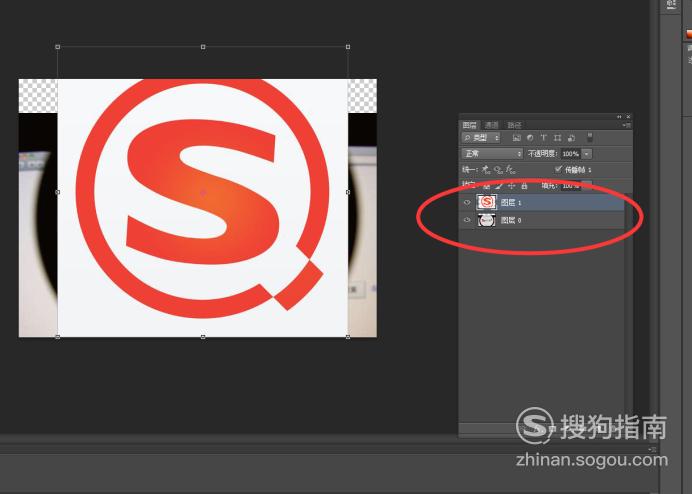Image resolution: width=692 pixels, height=494 pixels.
Task: Click the right-middle transform handle
Action: [348, 192]
